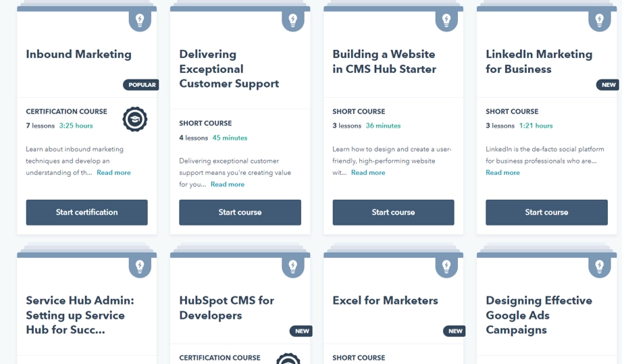Click SHORT COURSE label on Customer Support card

pos(205,124)
